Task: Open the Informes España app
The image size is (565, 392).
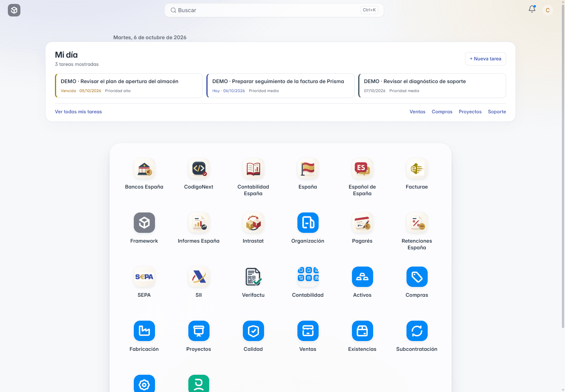Action: point(199,223)
